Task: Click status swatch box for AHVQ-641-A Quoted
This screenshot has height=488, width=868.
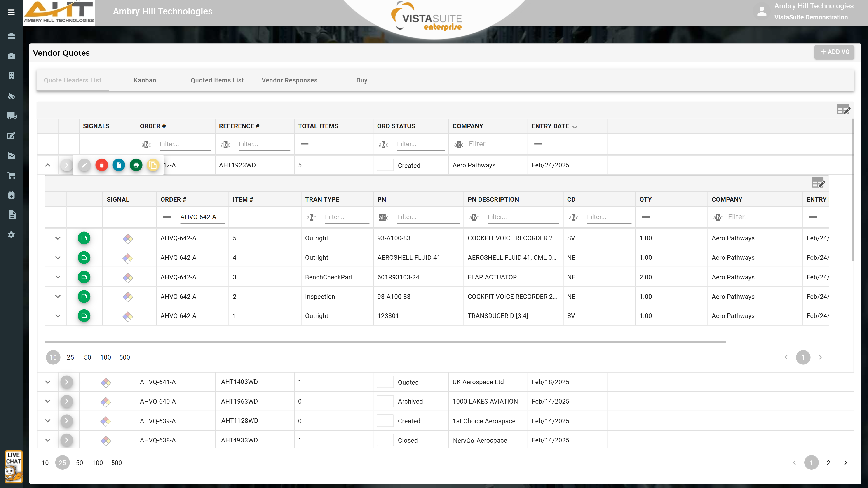Action: pos(385,382)
